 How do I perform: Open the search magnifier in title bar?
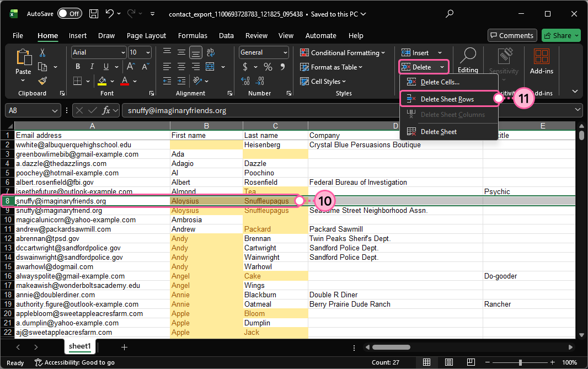(x=450, y=14)
